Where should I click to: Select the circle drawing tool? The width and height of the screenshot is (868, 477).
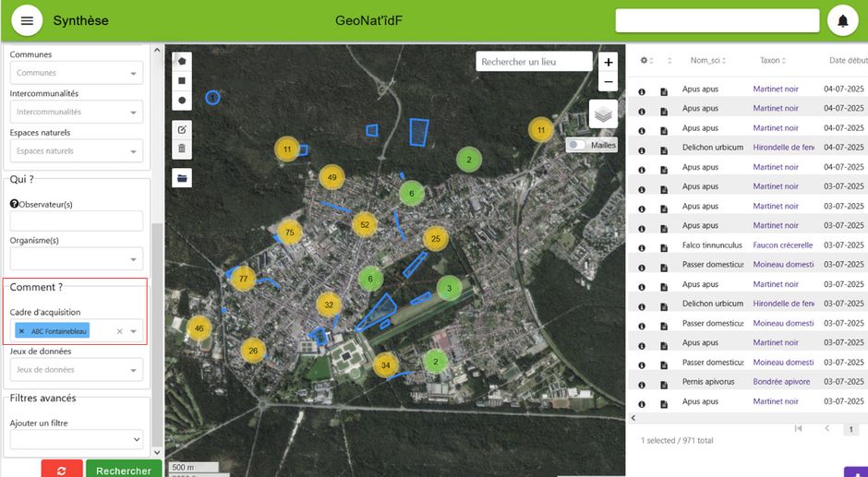pyautogui.click(x=182, y=101)
